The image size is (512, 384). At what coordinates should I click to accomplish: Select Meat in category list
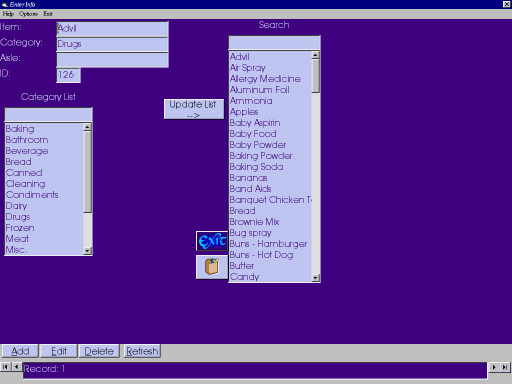(44, 239)
